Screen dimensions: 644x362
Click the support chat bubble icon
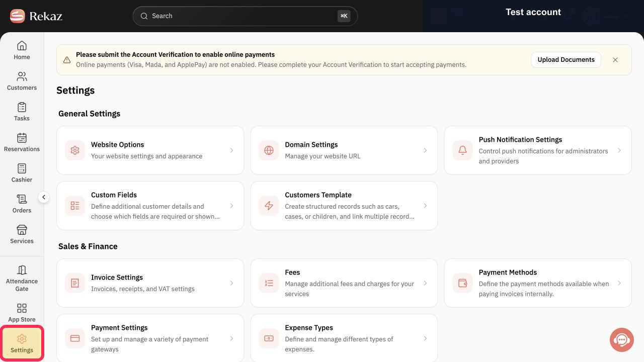(622, 340)
